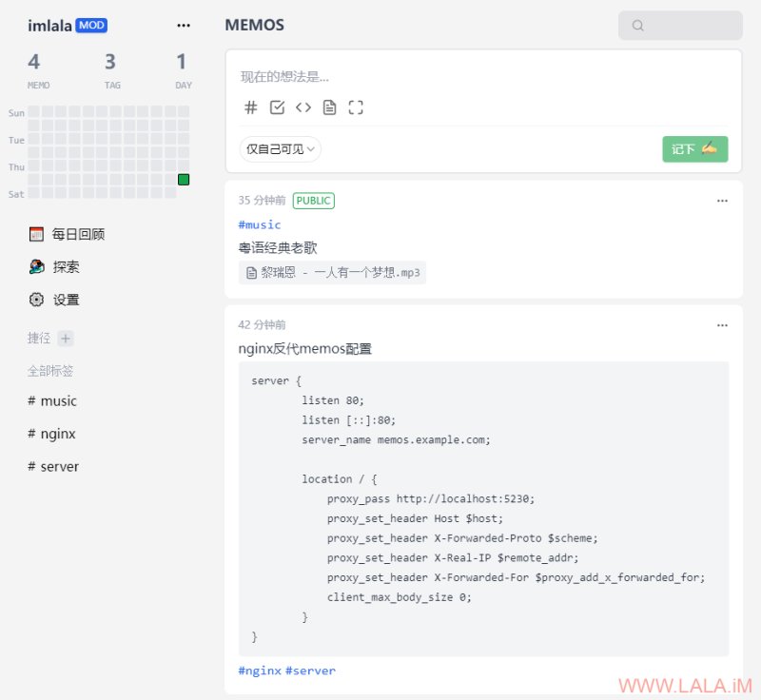
Task: Insert a code block with the brackets icon
Action: click(x=303, y=107)
